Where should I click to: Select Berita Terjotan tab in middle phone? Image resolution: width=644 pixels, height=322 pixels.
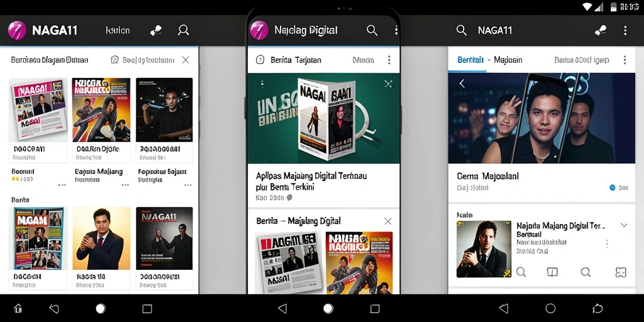296,60
